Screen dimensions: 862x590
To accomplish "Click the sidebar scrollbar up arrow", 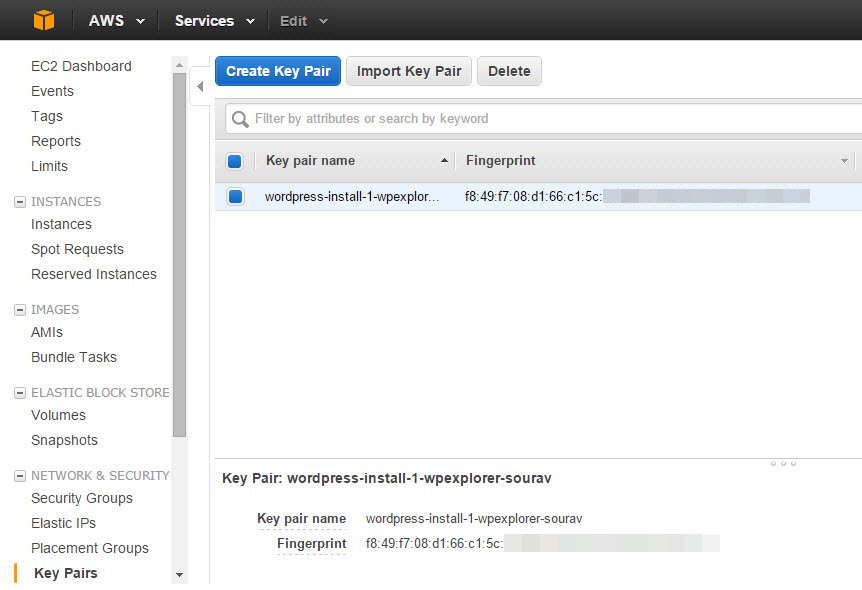I will pos(179,65).
